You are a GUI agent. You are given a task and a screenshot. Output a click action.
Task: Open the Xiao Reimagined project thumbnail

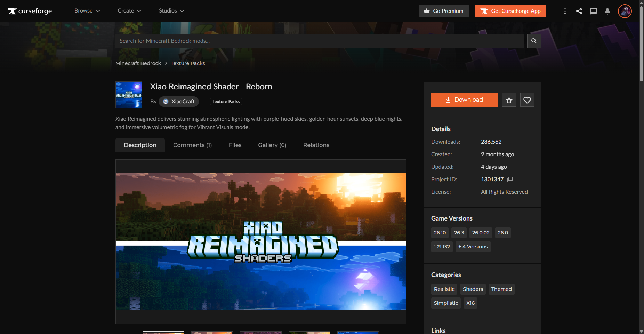click(129, 95)
